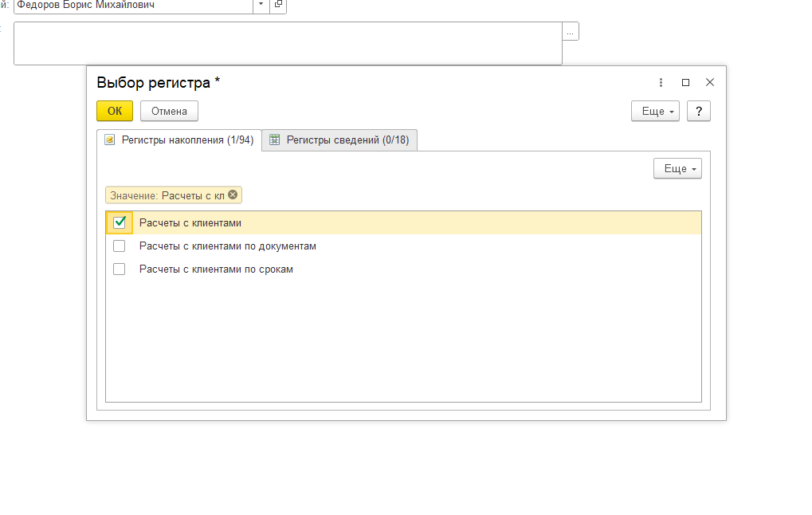
Task: Cancel with the Отмена button
Action: (x=169, y=111)
